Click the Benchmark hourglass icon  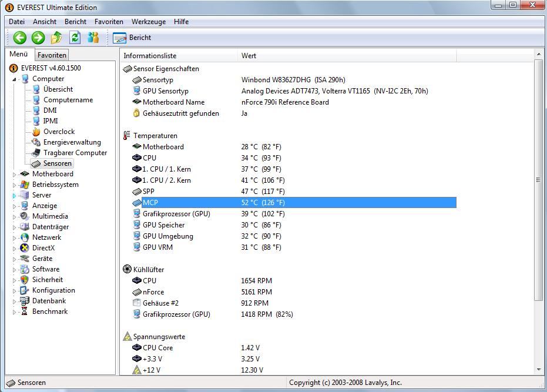tap(25, 311)
